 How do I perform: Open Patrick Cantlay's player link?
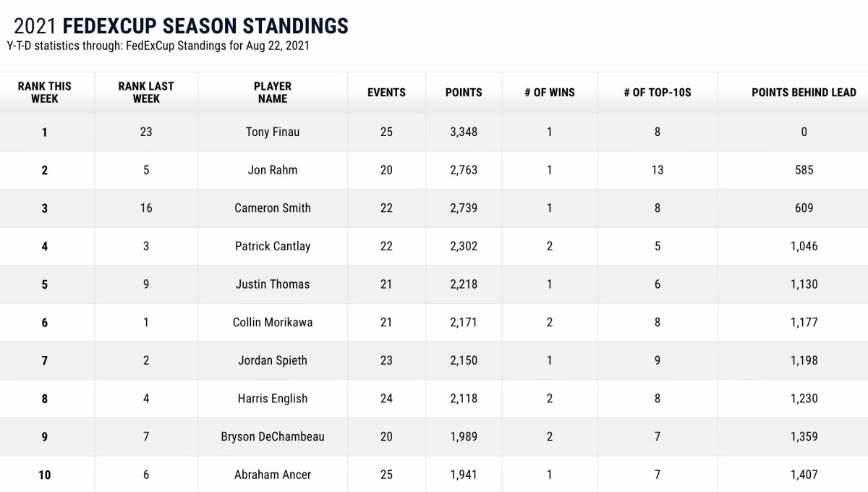[273, 246]
